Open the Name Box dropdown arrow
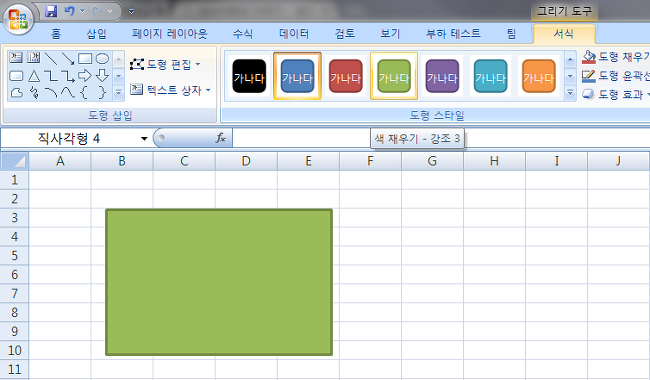Viewport: 650px width, 380px height. pos(144,138)
